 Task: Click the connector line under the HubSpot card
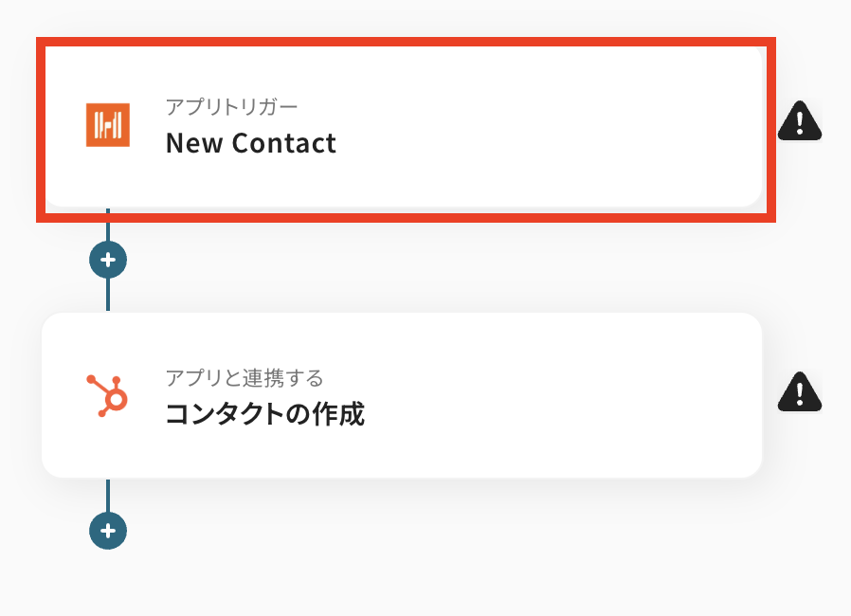pos(108,496)
